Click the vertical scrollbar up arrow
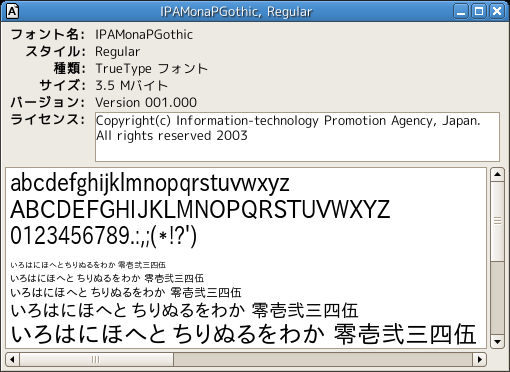510x372 pixels. pyautogui.click(x=497, y=174)
